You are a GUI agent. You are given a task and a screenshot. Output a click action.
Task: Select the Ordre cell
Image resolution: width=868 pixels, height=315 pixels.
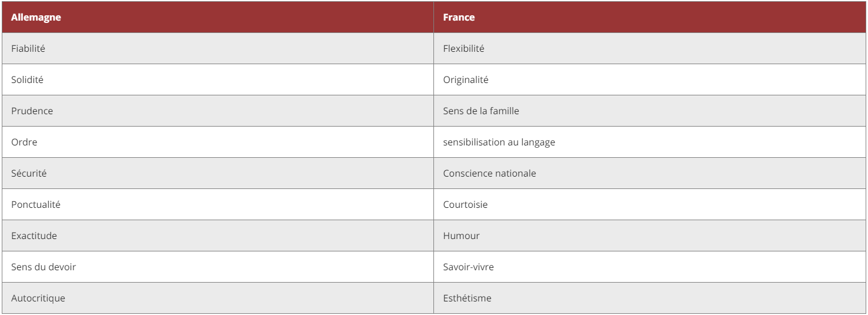tap(218, 142)
